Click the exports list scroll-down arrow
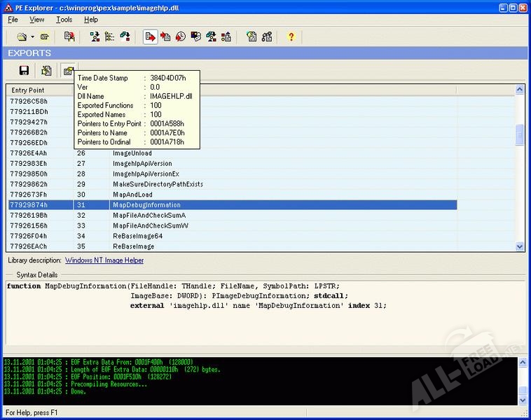 pyautogui.click(x=520, y=246)
